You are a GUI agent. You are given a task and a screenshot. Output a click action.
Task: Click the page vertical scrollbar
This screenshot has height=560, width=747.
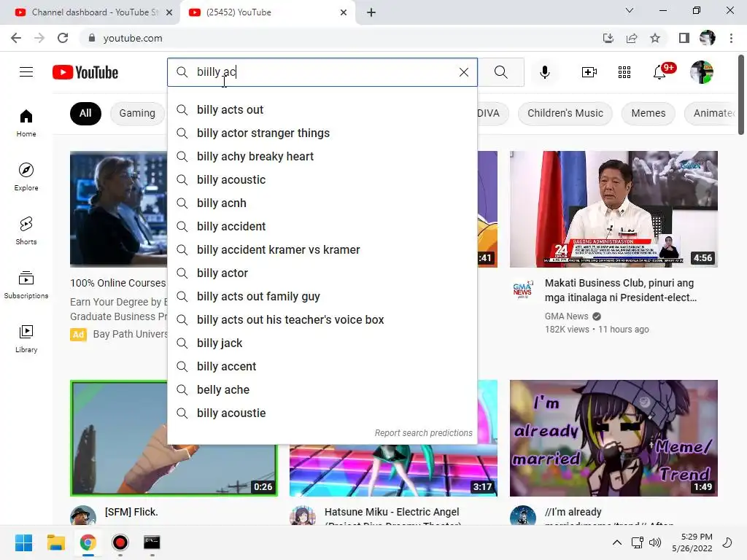741,96
